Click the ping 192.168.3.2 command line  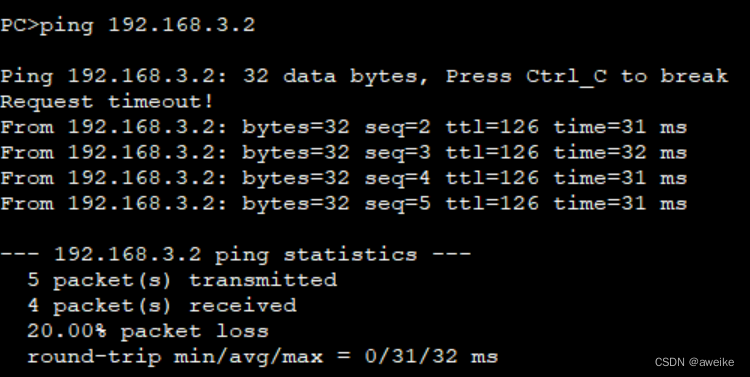pyautogui.click(x=128, y=25)
